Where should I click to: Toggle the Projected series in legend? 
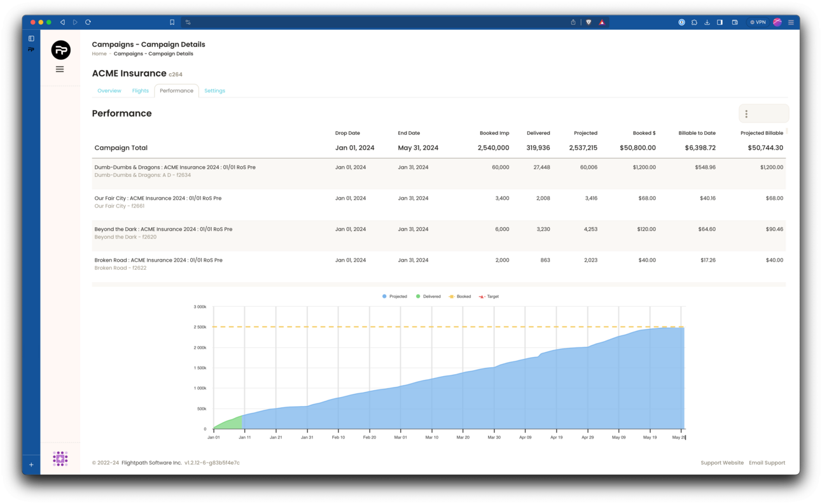click(x=395, y=297)
